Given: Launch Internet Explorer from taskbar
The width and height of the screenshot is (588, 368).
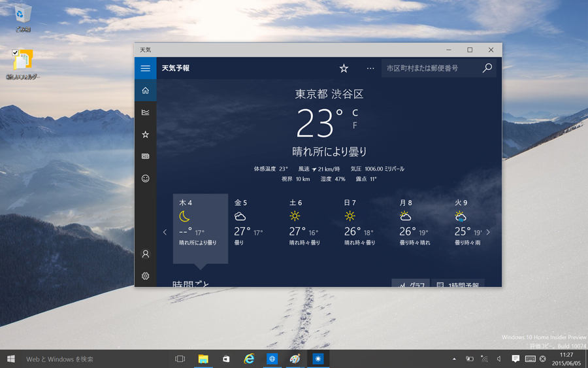Looking at the screenshot, I should point(249,359).
